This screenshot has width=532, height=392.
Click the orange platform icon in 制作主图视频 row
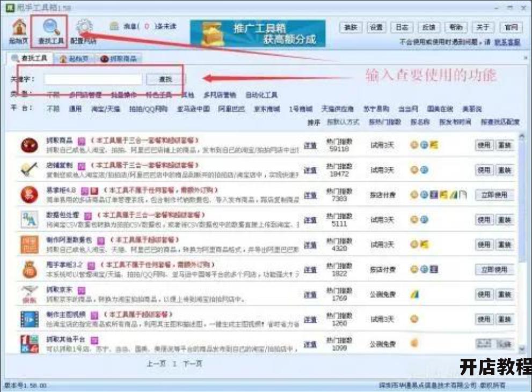click(x=414, y=319)
